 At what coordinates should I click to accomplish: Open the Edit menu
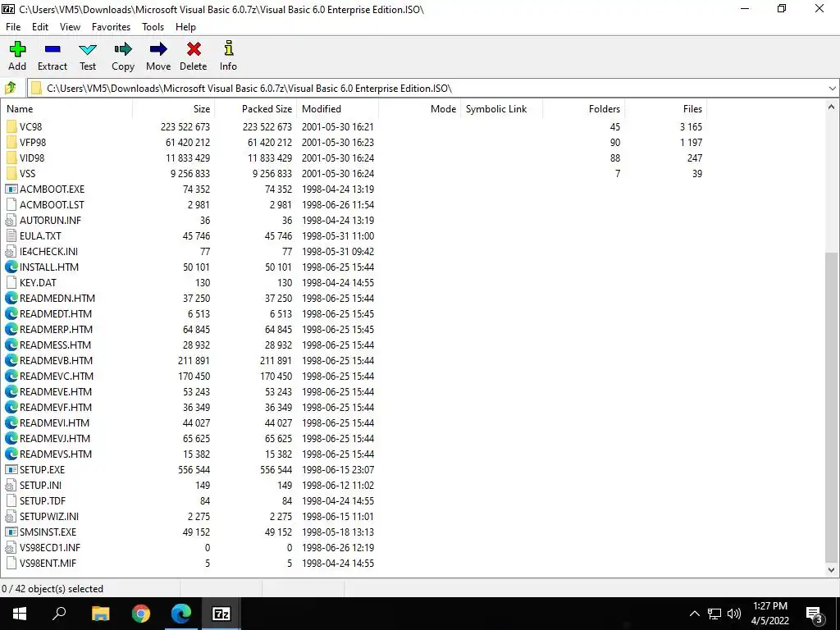(x=40, y=27)
